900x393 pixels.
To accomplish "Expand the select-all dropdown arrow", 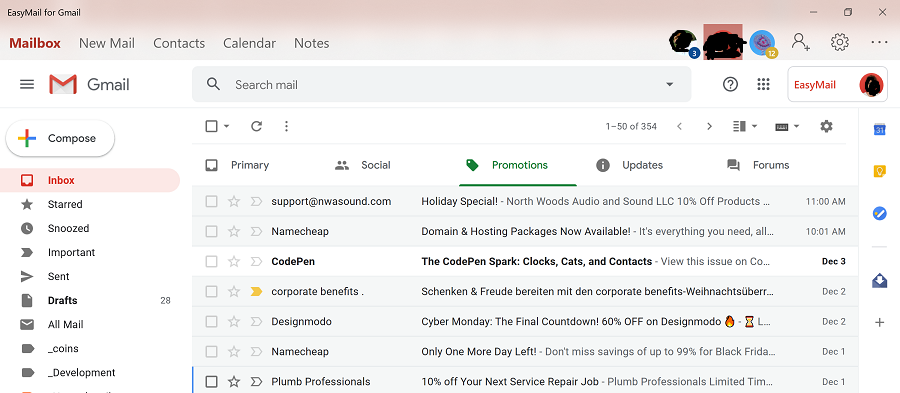I will [226, 126].
